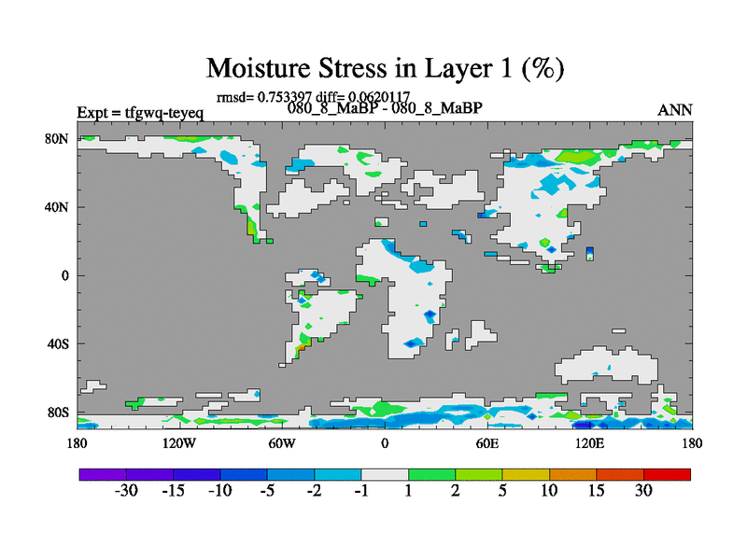The width and height of the screenshot is (747, 560).
Task: Pick the yellow 5 to 10 colorbar segment
Action: tap(526, 474)
